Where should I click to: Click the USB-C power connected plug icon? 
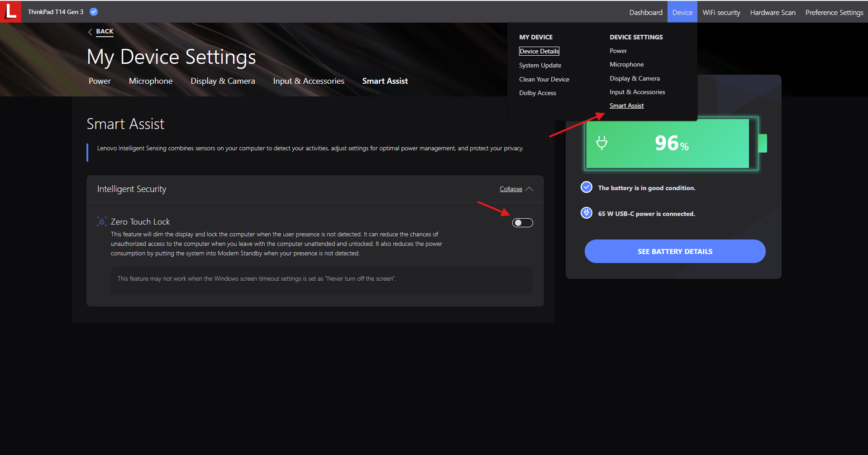click(x=587, y=213)
